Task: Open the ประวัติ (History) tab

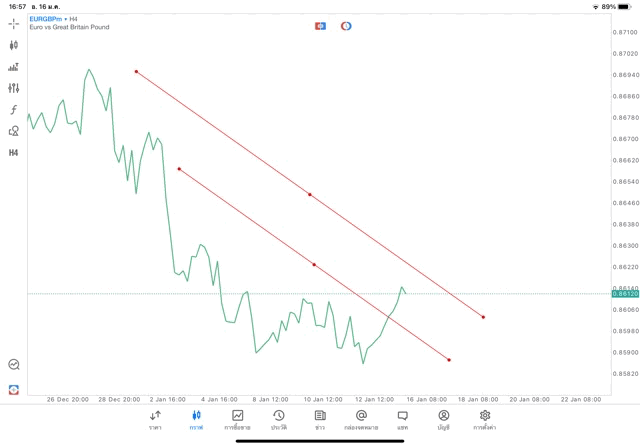Action: (x=278, y=419)
